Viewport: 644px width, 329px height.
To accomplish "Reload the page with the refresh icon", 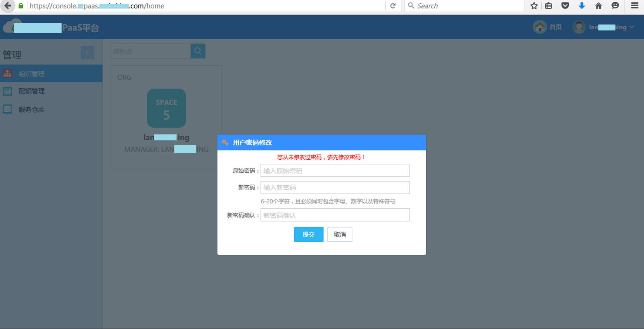I will coord(393,6).
